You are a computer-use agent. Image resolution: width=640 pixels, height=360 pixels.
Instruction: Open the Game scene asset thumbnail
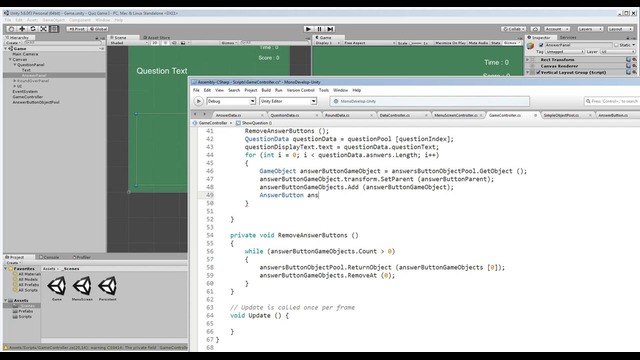pos(57,286)
